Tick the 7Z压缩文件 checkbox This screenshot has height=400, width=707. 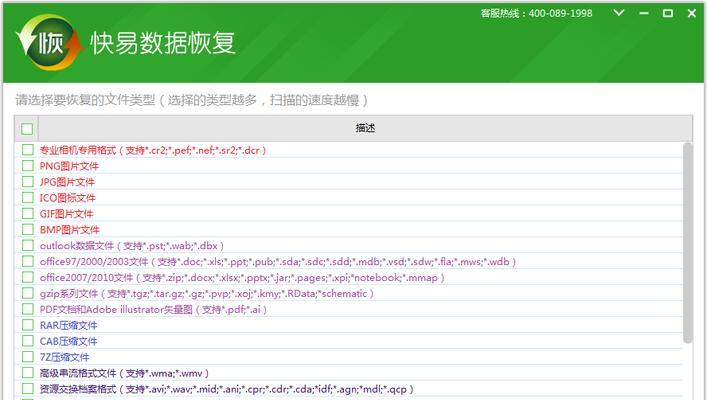pyautogui.click(x=28, y=357)
